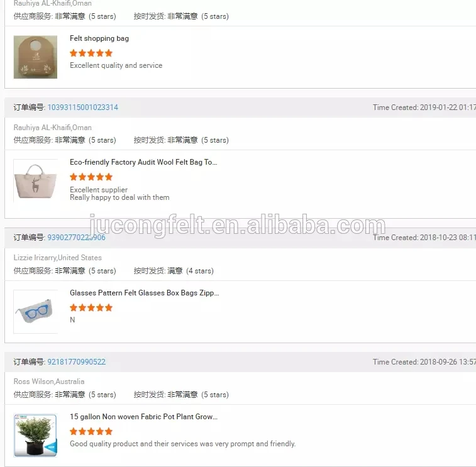Click the Felt shopping bag thumbnail

(x=35, y=57)
